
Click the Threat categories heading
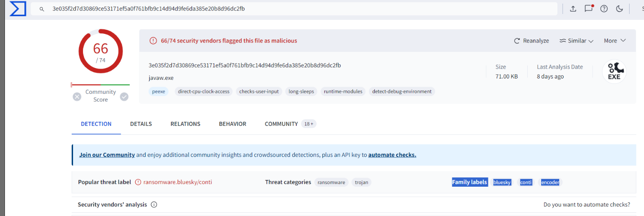pos(288,182)
